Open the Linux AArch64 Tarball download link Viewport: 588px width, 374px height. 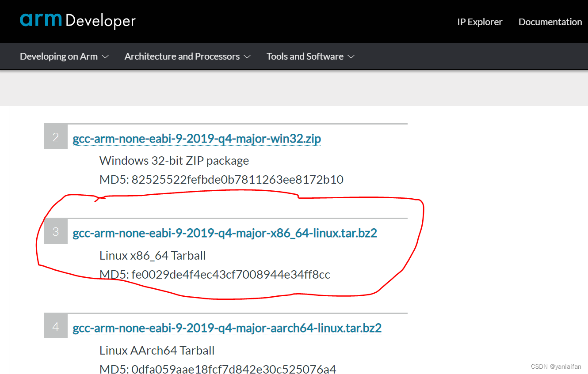tap(227, 328)
